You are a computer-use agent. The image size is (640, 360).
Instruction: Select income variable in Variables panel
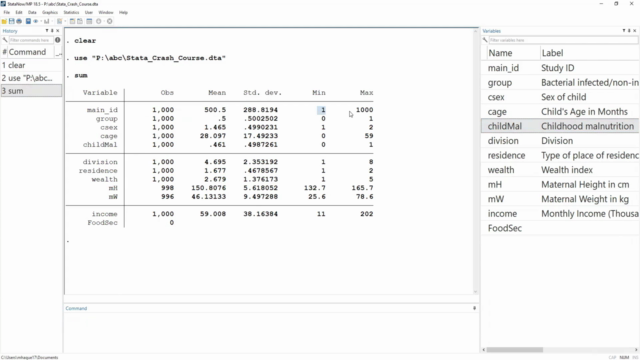[x=560, y=213]
